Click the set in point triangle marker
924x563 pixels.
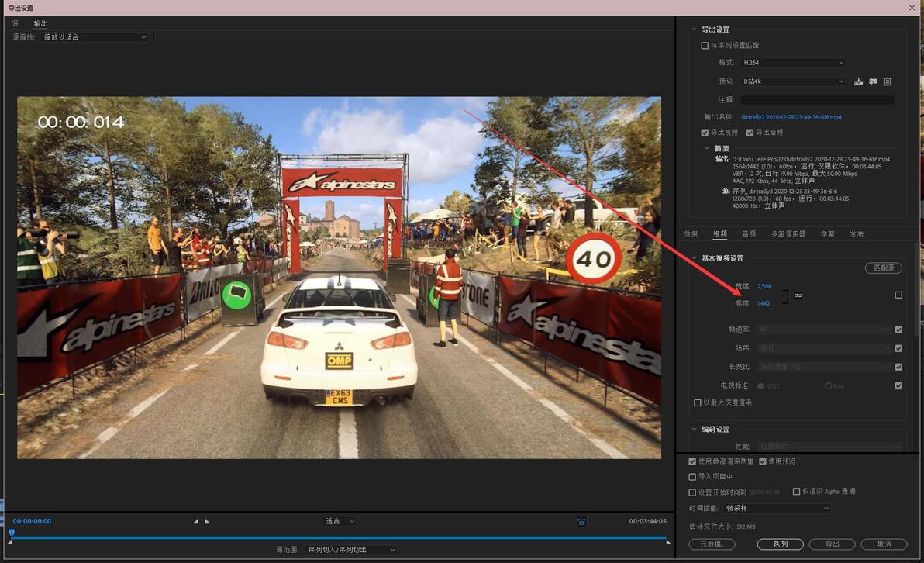195,521
